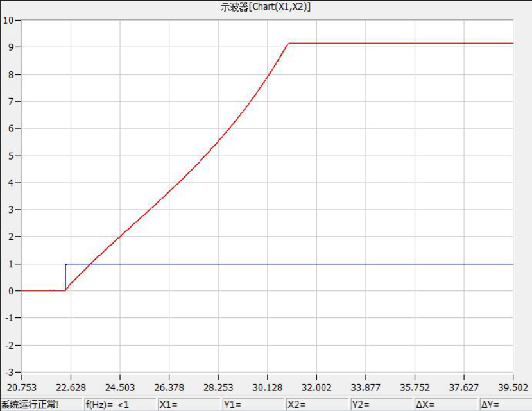Click the y-axis label 10
Screen dimensions: 532x411
tap(9, 20)
